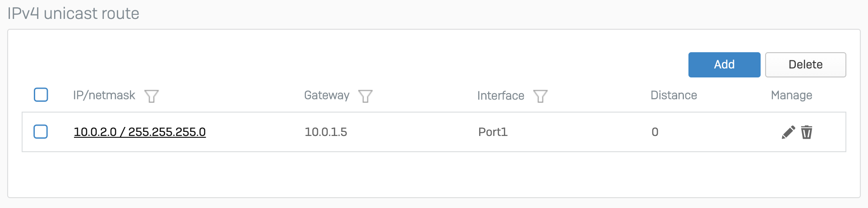This screenshot has height=208, width=868.
Task: Open the IP/netmask column filter
Action: [x=152, y=96]
